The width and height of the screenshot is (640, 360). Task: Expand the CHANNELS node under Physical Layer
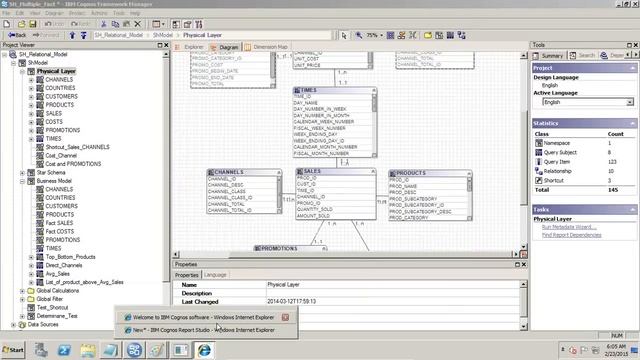coord(31,80)
